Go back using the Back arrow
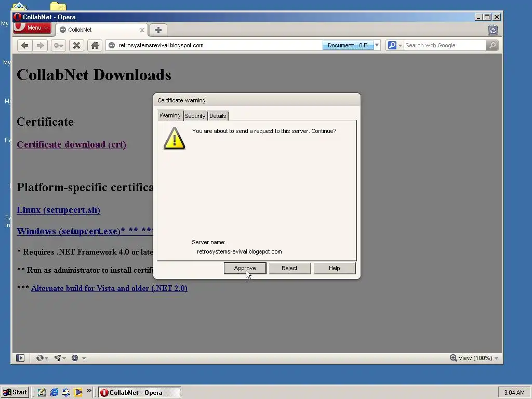Viewport: 532px width, 399px height. point(24,46)
